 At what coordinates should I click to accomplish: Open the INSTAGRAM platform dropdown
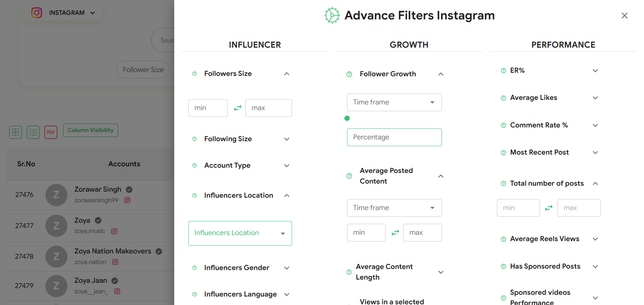tap(63, 13)
